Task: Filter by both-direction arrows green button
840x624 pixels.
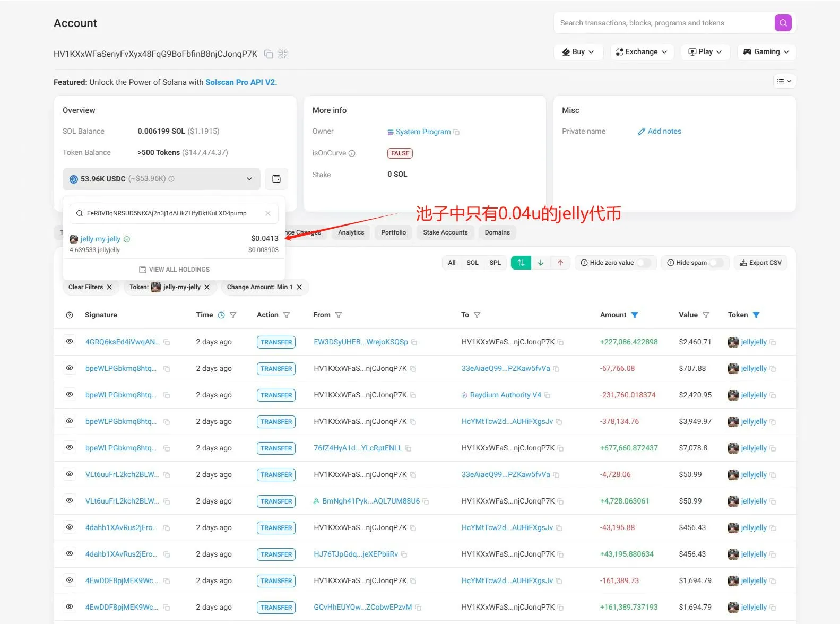Action: (521, 263)
